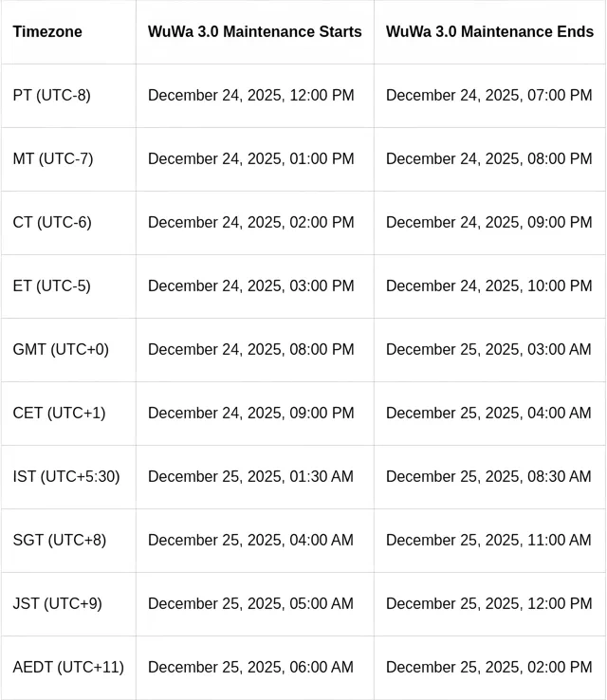Click the Timezone column header
Screen dimensions: 607x700
point(47,32)
